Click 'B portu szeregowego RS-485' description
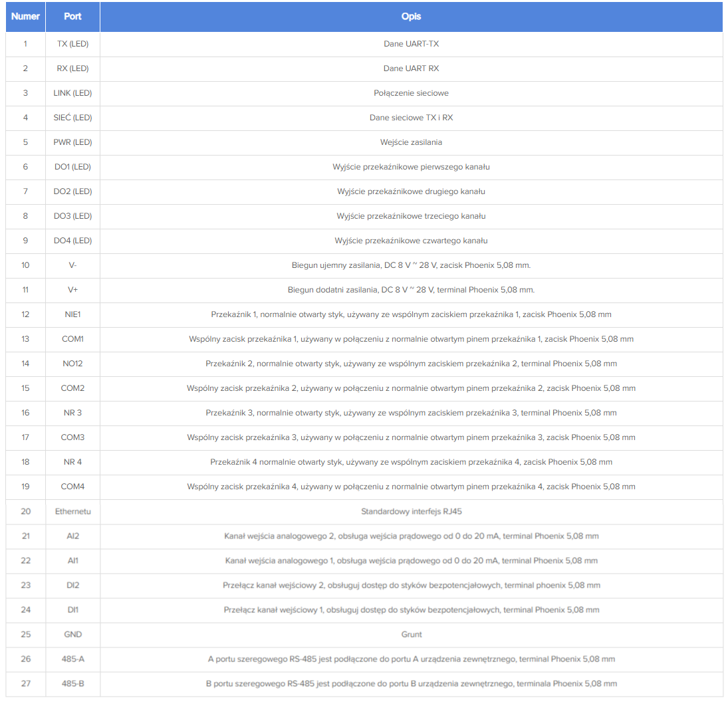 click(412, 684)
